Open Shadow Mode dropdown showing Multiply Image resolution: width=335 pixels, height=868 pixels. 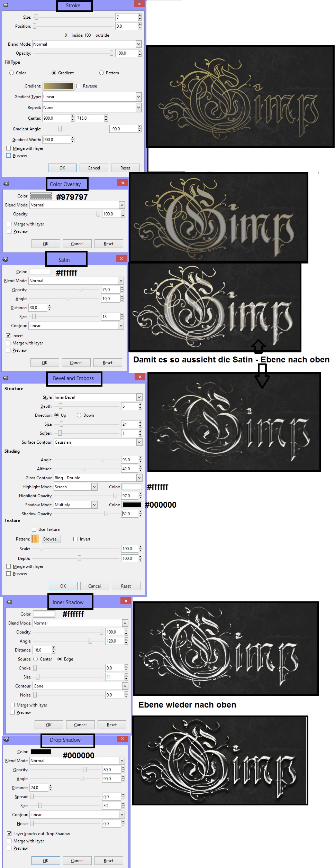pyautogui.click(x=75, y=505)
